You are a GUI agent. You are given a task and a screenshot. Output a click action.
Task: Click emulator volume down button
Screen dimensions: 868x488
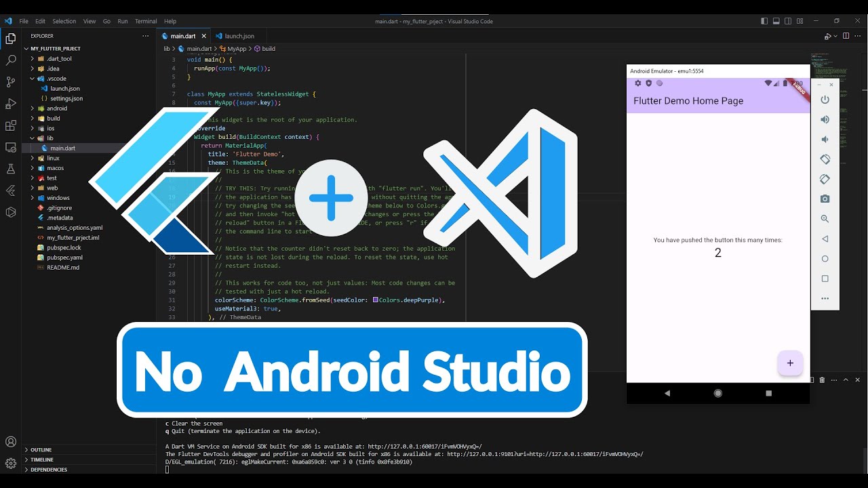click(825, 140)
